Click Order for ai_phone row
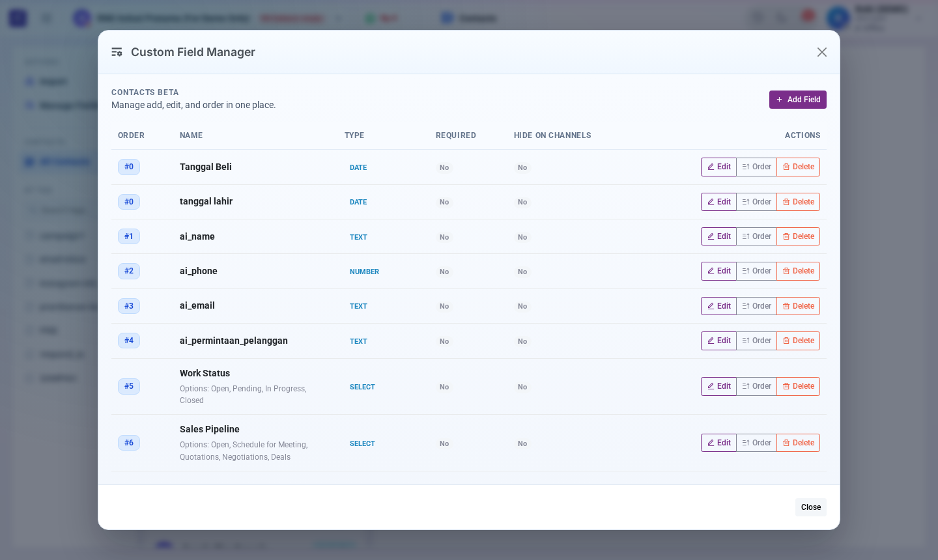The image size is (938, 560). 756,271
